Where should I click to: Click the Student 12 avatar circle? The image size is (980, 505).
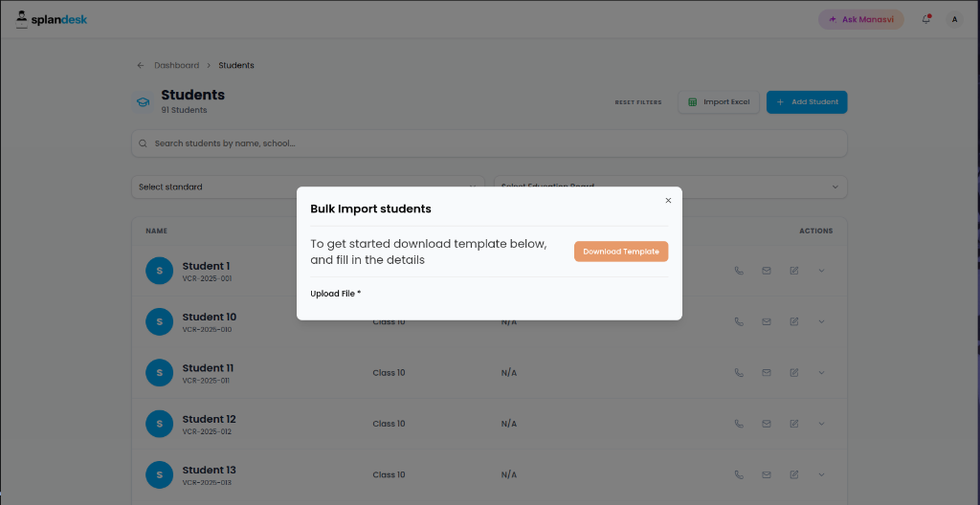click(160, 424)
